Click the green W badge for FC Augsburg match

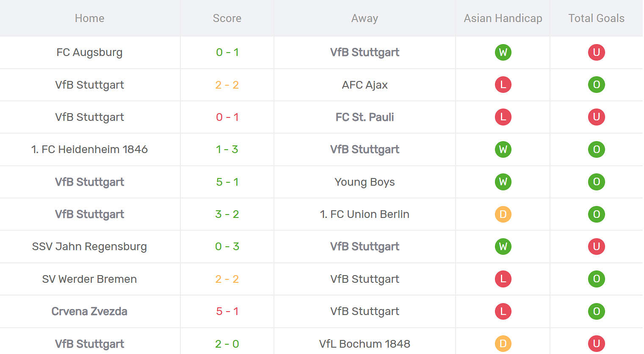(x=503, y=52)
